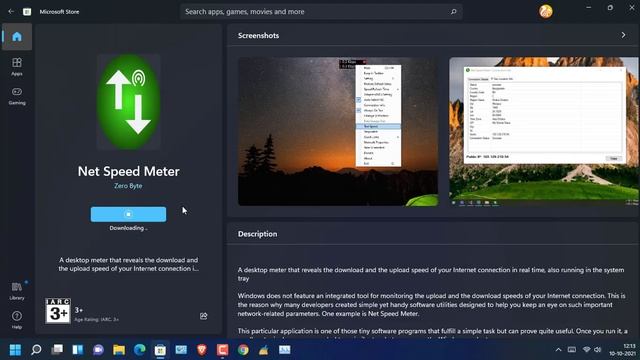Click Microsoft Store icon on the taskbar

[160, 350]
